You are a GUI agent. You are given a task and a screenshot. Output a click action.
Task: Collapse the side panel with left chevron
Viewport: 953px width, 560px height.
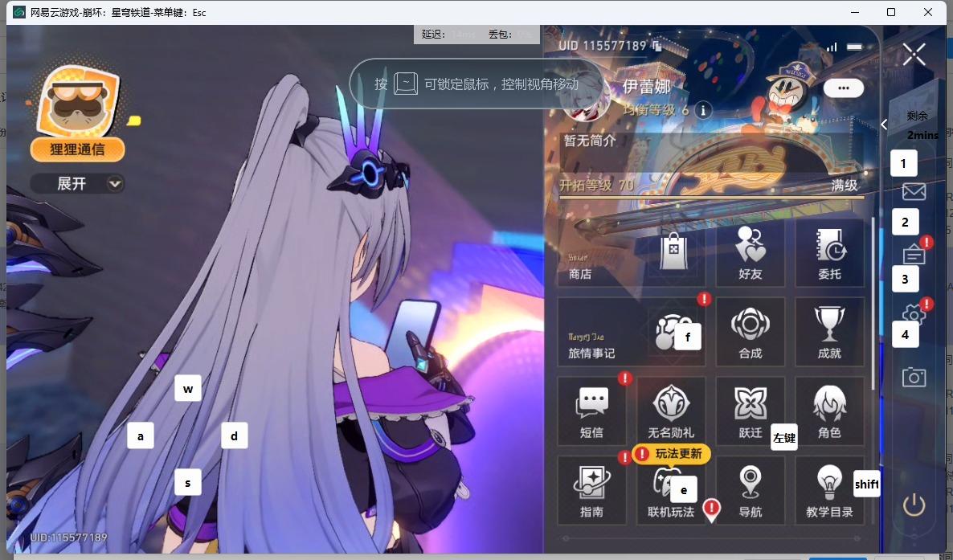click(885, 124)
